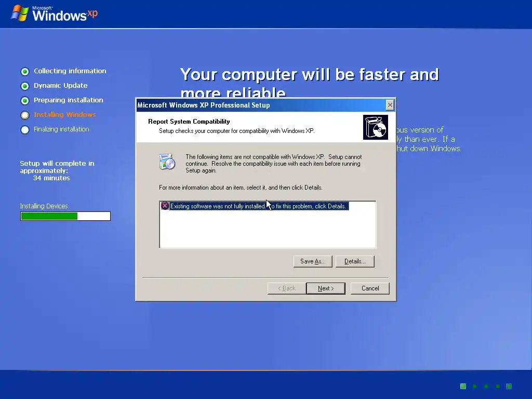Click the 'Collecting information' step label
Image resolution: width=532 pixels, height=399 pixels.
(70, 71)
